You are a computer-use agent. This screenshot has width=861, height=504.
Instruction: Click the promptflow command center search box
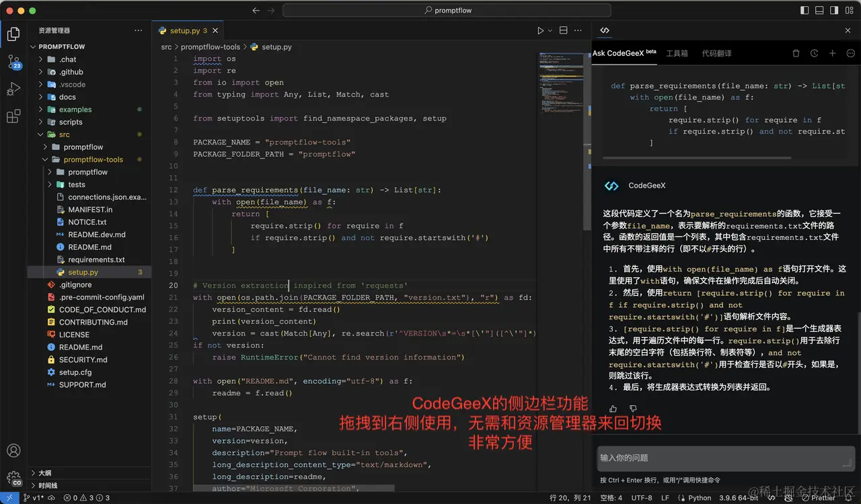[447, 10]
